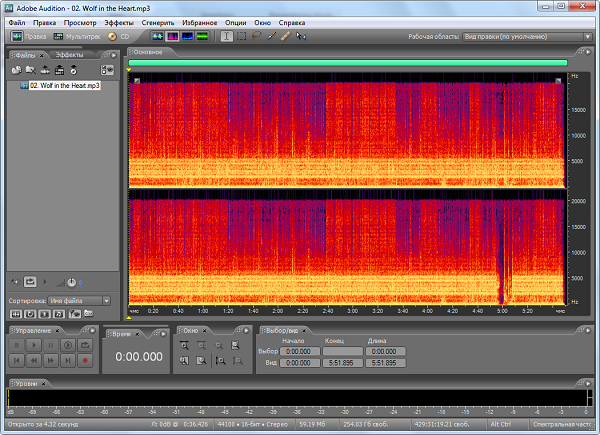
Task: Pick the Marquee selection tool
Action: [241, 36]
